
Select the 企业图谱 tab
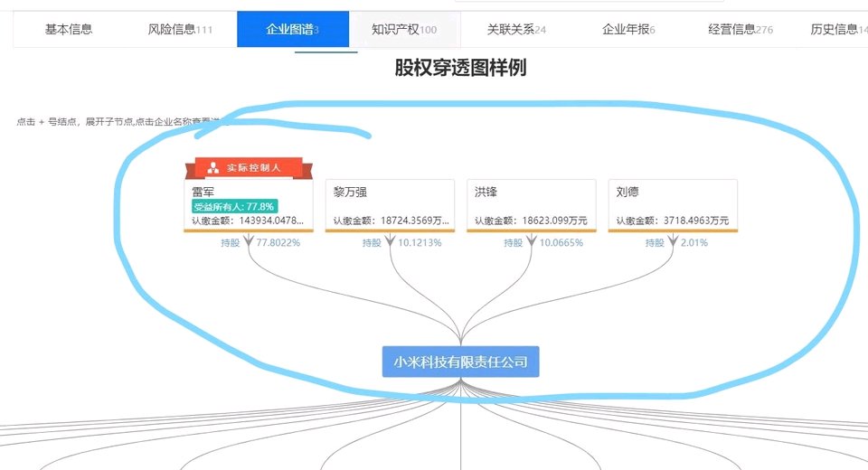point(293,29)
